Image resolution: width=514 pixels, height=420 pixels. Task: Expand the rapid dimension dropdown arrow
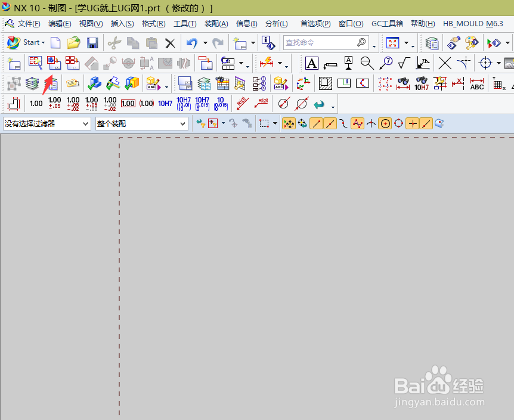point(280,63)
